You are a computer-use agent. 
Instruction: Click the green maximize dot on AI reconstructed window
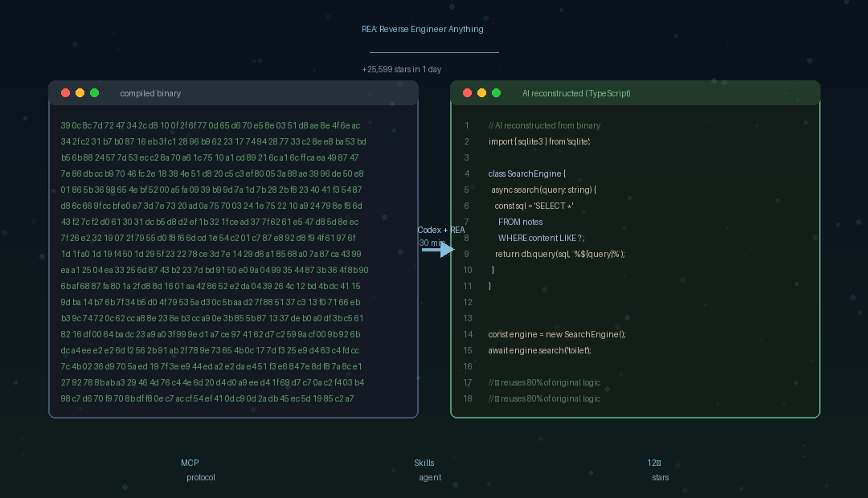tap(497, 93)
